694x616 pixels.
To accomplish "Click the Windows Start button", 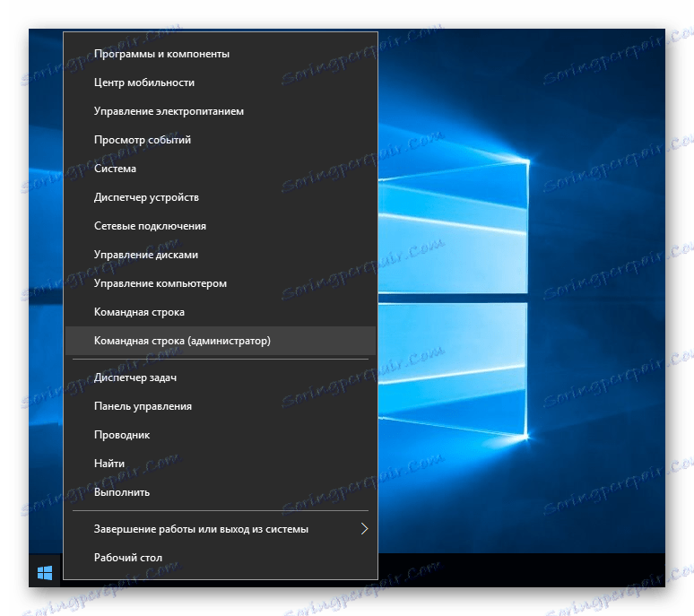I will coord(45,572).
